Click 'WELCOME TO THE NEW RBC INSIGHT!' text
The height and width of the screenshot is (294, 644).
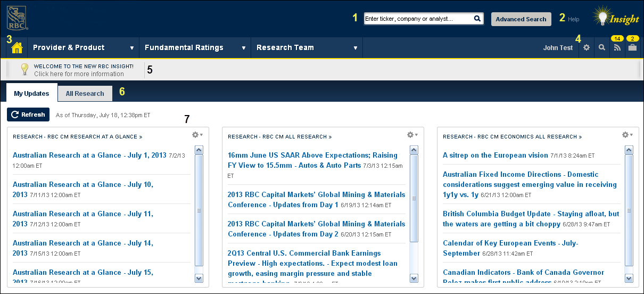pos(84,67)
